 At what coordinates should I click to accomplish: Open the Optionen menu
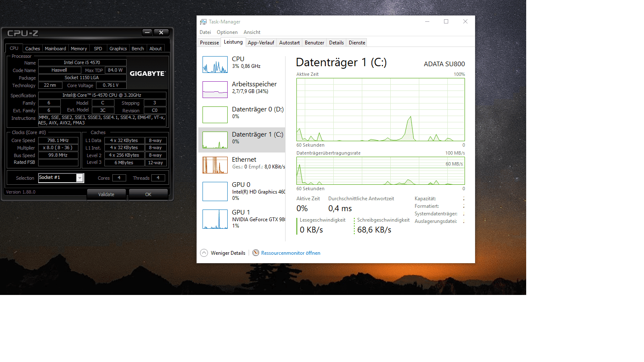tap(227, 32)
